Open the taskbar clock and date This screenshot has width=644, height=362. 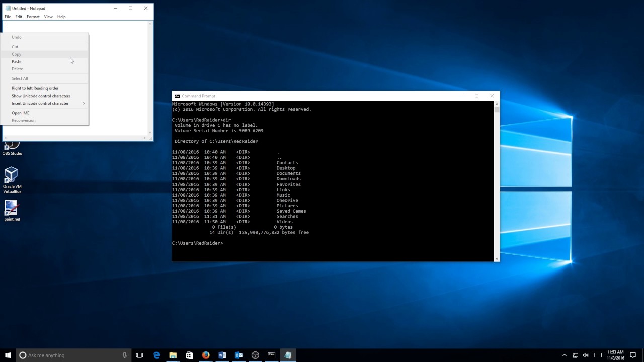tap(615, 355)
